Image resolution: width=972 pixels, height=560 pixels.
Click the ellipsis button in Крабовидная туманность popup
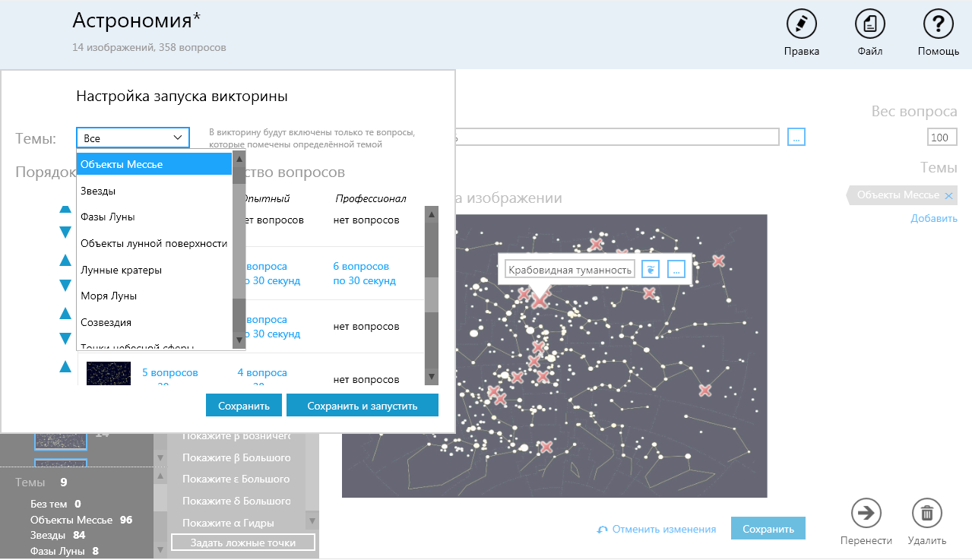(x=676, y=270)
